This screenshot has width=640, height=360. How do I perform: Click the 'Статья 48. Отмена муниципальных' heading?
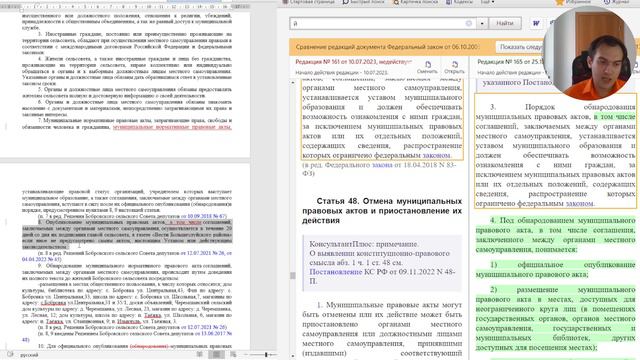[x=382, y=211]
